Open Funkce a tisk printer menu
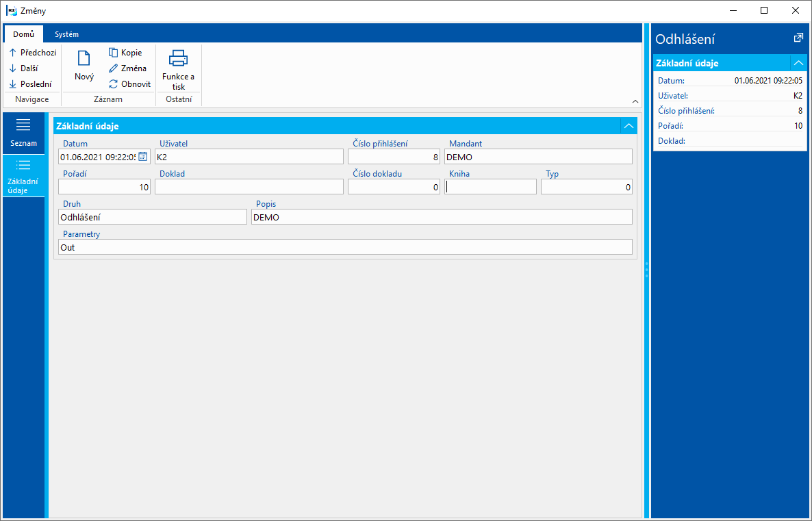 [178, 69]
